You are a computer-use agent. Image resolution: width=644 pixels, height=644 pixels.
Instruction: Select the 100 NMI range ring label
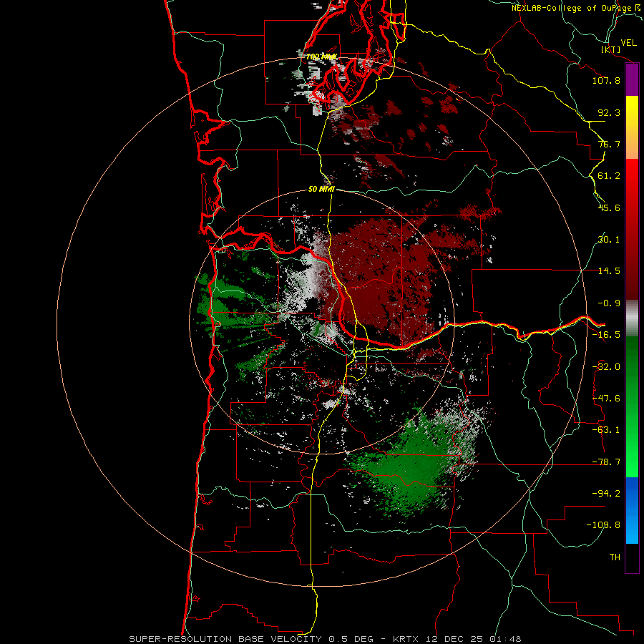(321, 57)
